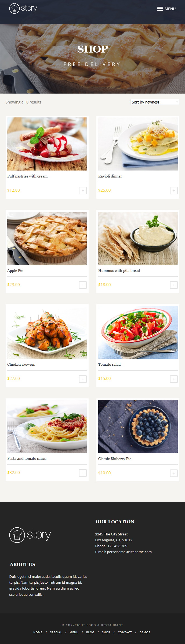185x644 pixels.
Task: Open BLOG from footer links
Action: point(90,632)
